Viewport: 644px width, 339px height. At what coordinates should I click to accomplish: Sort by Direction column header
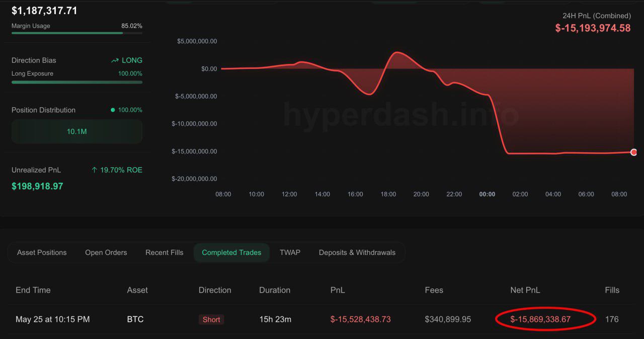click(215, 290)
